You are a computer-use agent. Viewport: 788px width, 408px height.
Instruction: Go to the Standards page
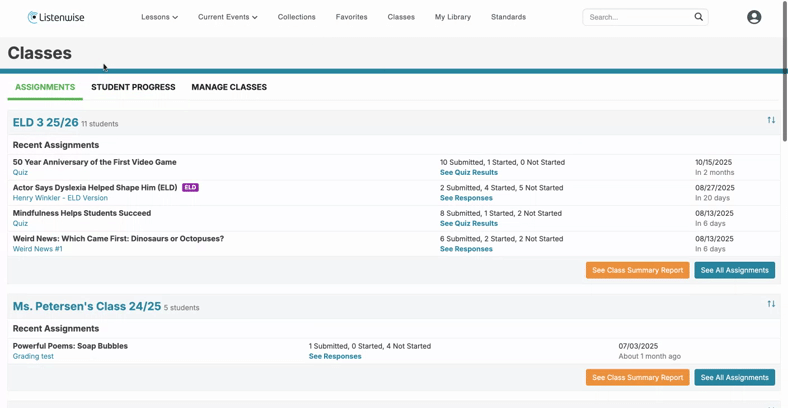point(509,17)
